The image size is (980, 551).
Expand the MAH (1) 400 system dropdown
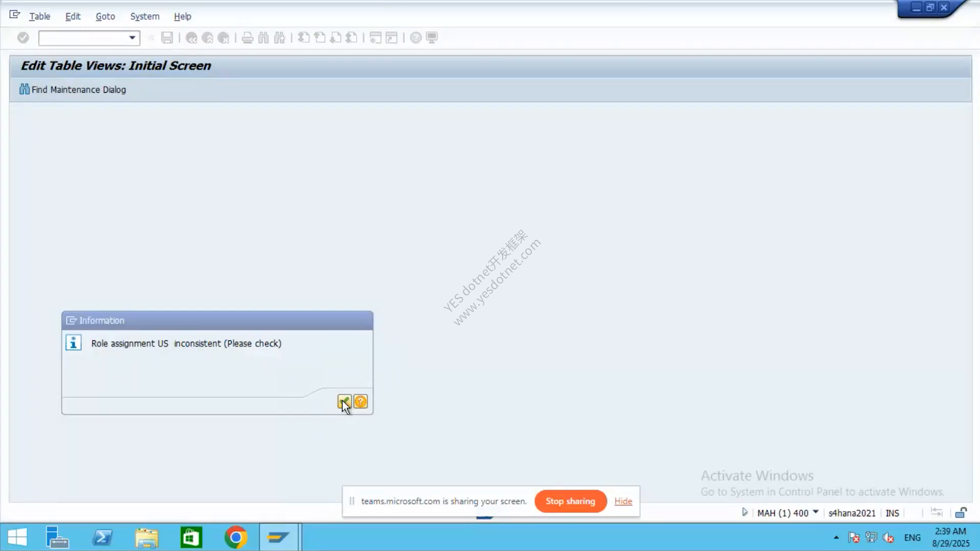point(816,512)
